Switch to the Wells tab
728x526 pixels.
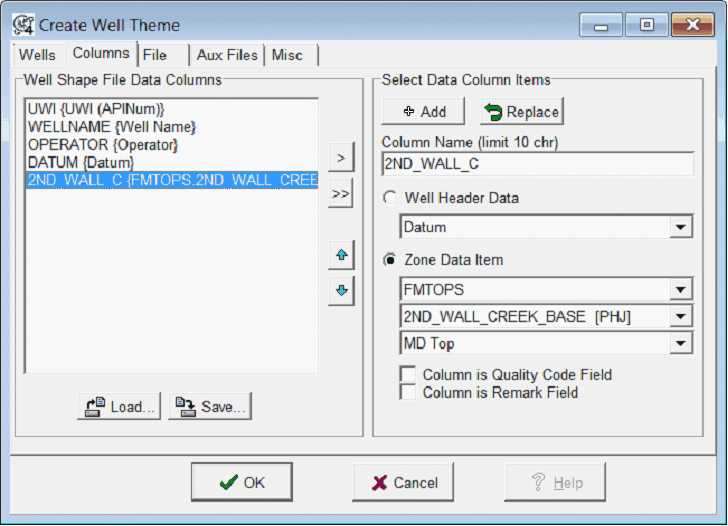tap(38, 55)
